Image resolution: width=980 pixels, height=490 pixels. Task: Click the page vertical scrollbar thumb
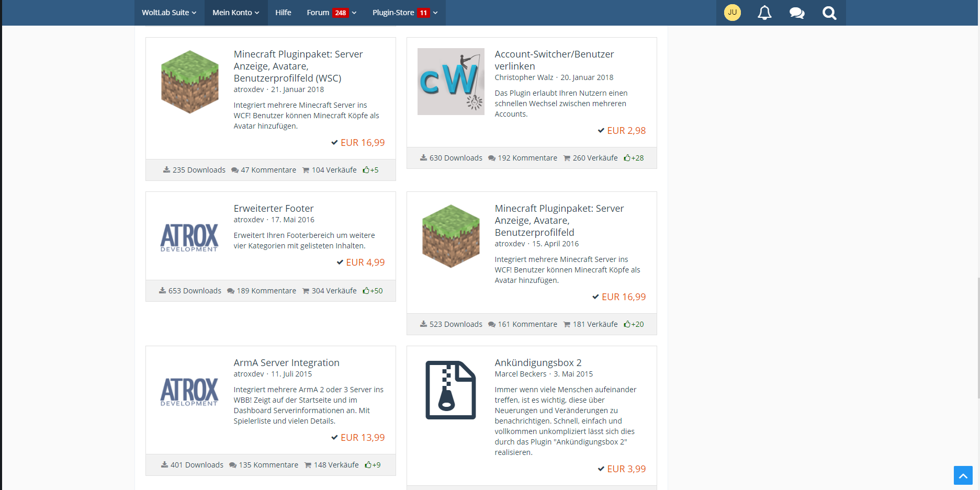977,337
